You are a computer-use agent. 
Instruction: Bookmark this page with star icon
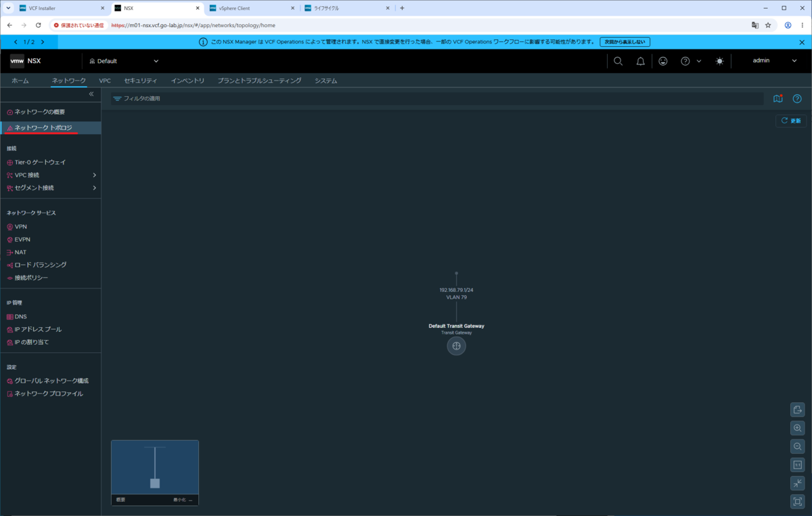(x=768, y=25)
